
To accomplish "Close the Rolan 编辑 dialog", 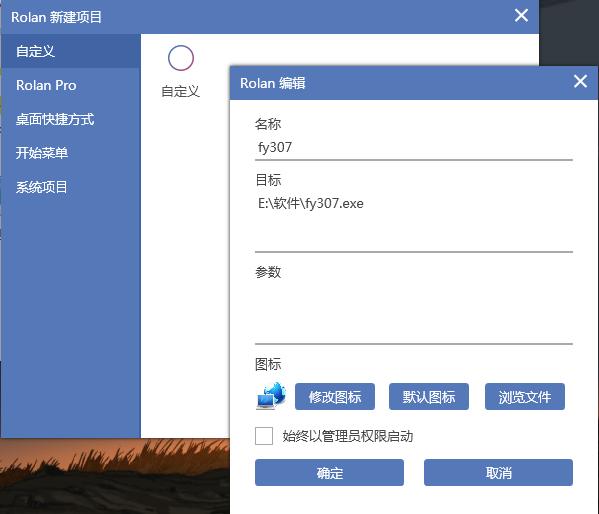I will [x=580, y=81].
